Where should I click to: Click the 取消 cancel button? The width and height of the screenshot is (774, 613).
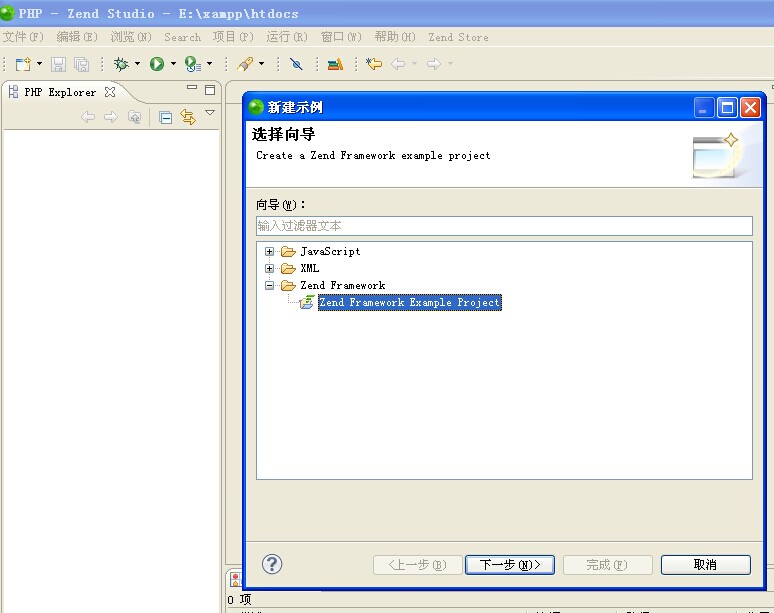pyautogui.click(x=705, y=565)
